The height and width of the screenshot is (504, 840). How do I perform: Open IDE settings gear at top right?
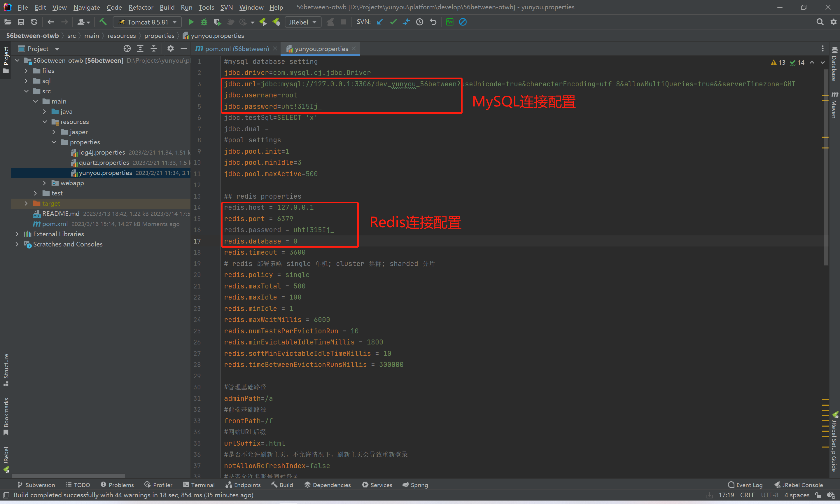coord(833,22)
